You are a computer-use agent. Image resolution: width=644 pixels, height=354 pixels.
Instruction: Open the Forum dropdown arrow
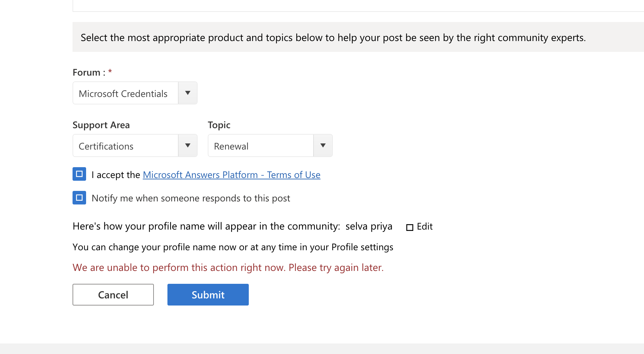[x=188, y=93]
